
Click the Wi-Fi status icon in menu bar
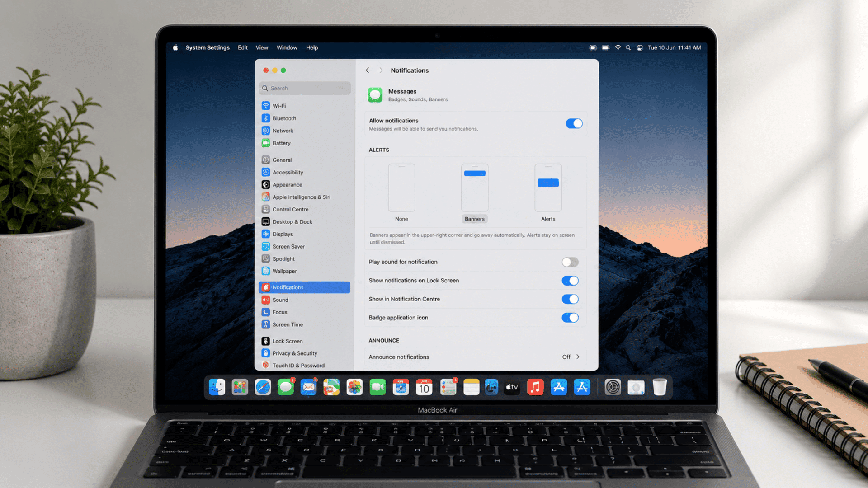(618, 47)
